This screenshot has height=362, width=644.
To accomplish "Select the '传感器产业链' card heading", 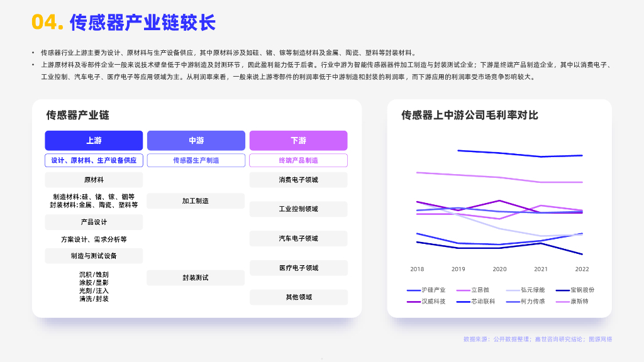I will click(77, 115).
